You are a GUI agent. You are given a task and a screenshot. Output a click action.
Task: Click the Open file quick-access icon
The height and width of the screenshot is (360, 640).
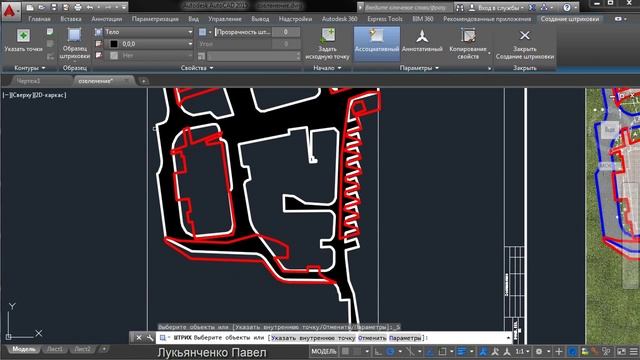click(42, 7)
